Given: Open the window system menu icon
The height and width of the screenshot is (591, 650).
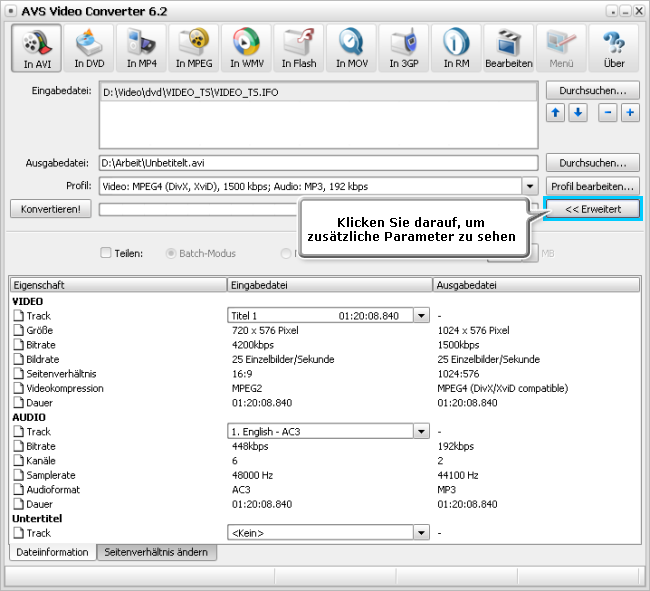Looking at the screenshot, I should point(12,11).
